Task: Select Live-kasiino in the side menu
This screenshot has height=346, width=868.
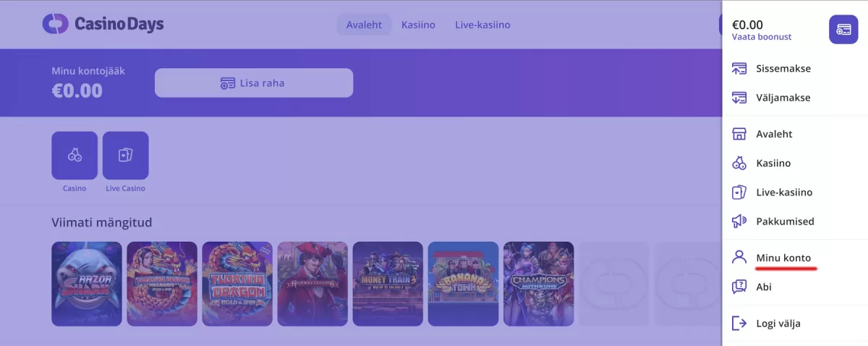Action: pos(784,193)
